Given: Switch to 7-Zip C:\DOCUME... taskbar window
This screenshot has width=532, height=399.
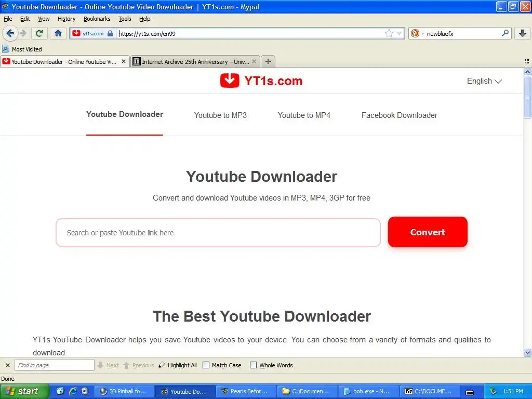Looking at the screenshot, I should [430, 391].
